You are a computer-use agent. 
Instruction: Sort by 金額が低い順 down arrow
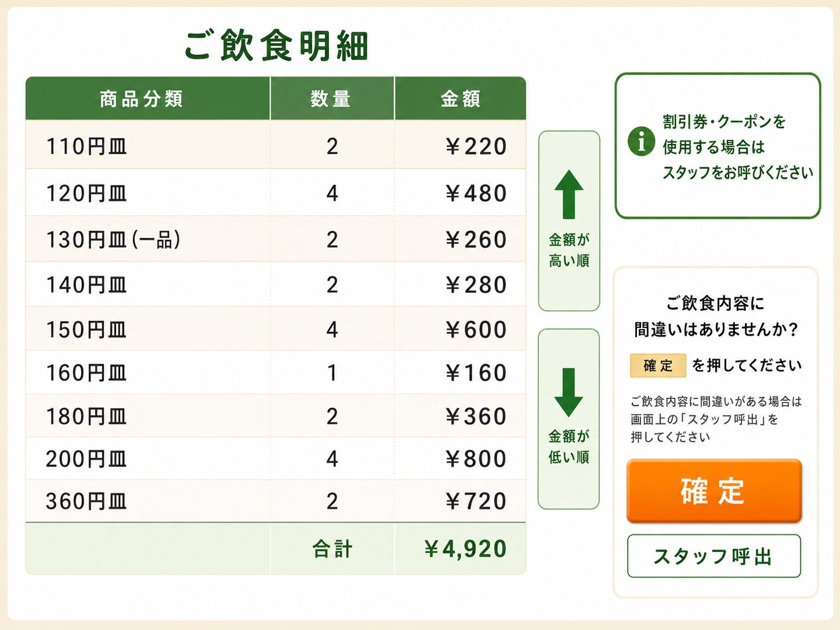[x=569, y=419]
